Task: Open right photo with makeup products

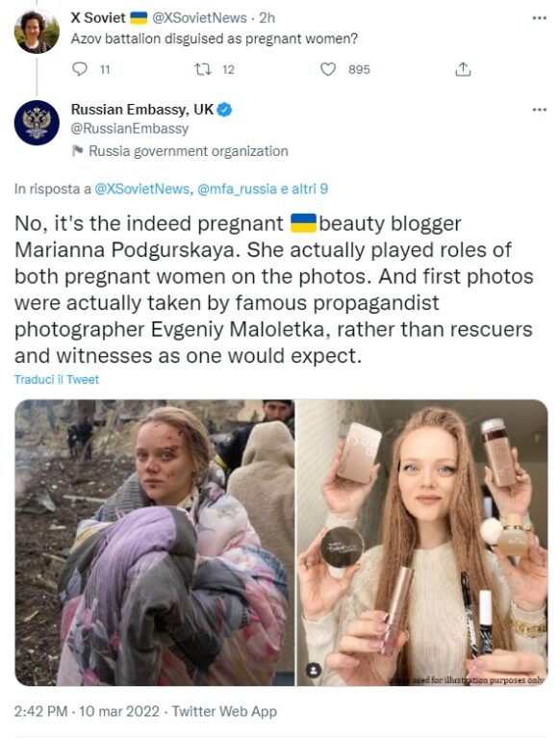Action: tap(421, 543)
